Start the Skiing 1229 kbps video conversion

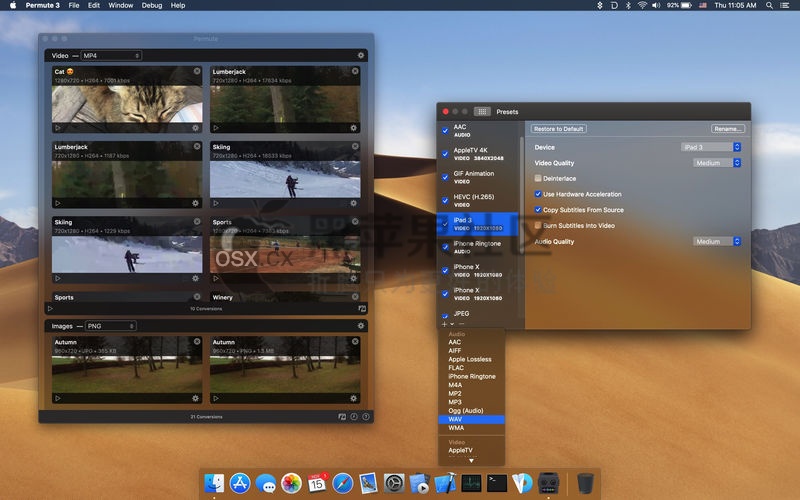coord(58,279)
